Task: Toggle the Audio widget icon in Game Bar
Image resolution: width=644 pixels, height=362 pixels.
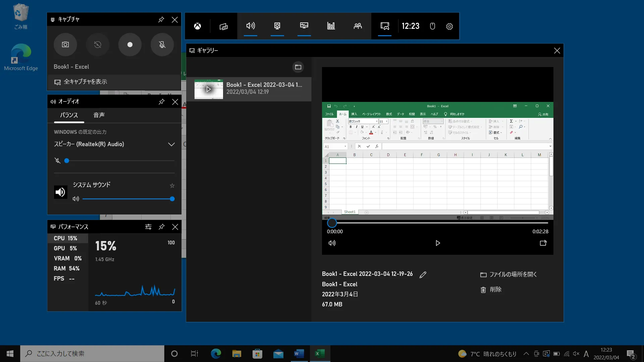Action: (x=251, y=26)
